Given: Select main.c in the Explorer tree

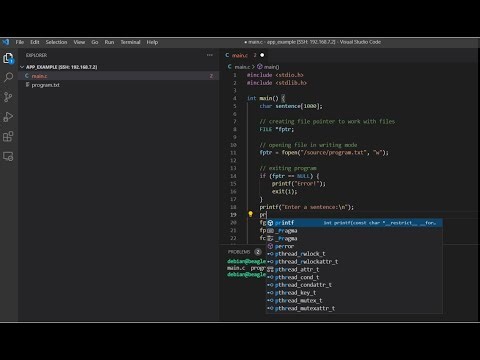Looking at the screenshot, I should click(x=118, y=76).
